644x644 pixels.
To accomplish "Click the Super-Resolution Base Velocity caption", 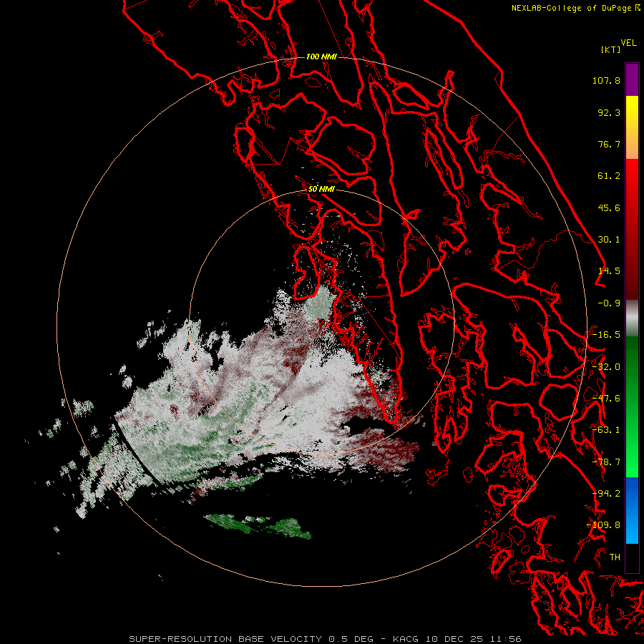I will (x=325, y=639).
